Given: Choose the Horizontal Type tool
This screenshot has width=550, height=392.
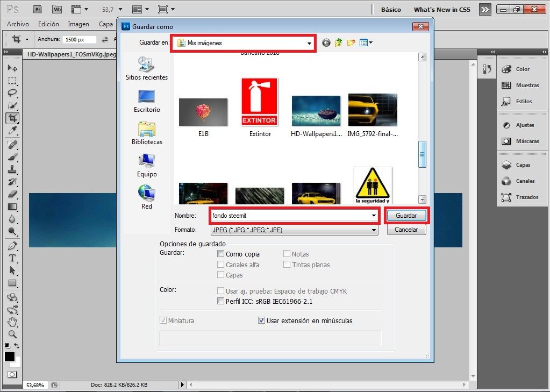Looking at the screenshot, I should tap(12, 258).
